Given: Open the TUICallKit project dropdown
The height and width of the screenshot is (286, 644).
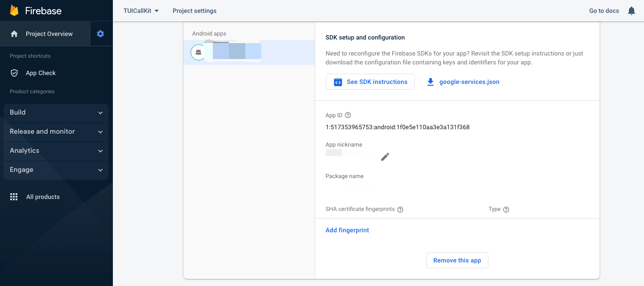Looking at the screenshot, I should click(141, 11).
